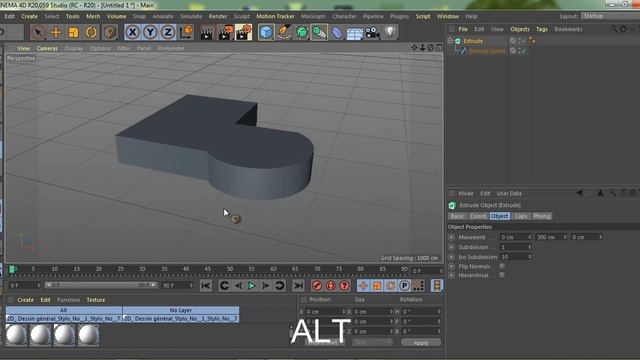Jump to start of animation

[206, 286]
